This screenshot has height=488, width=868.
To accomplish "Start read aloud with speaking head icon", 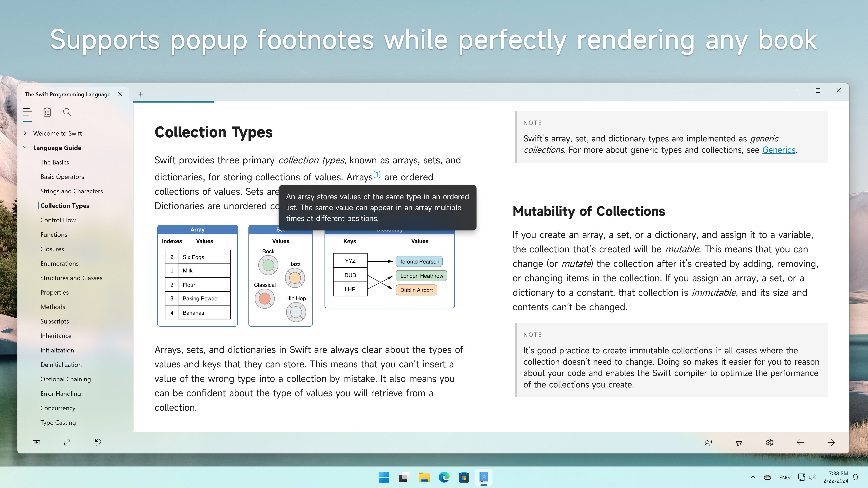I will (x=708, y=443).
